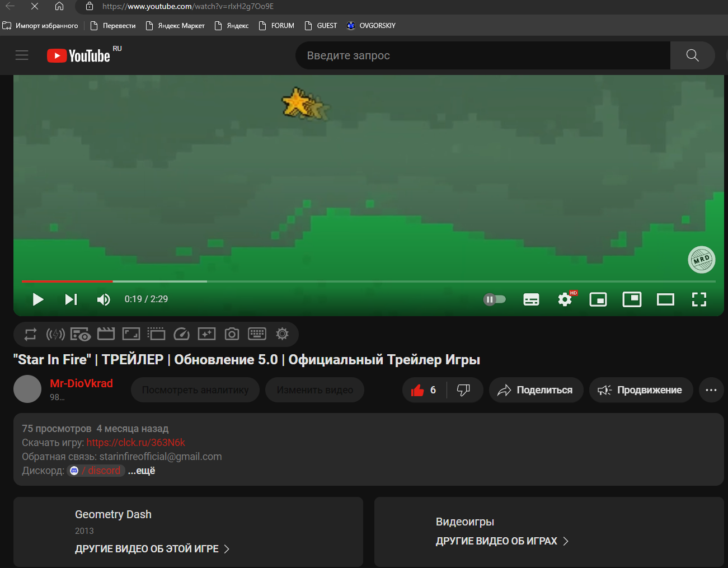
Task: Like the video with the thumbs up
Action: click(424, 390)
